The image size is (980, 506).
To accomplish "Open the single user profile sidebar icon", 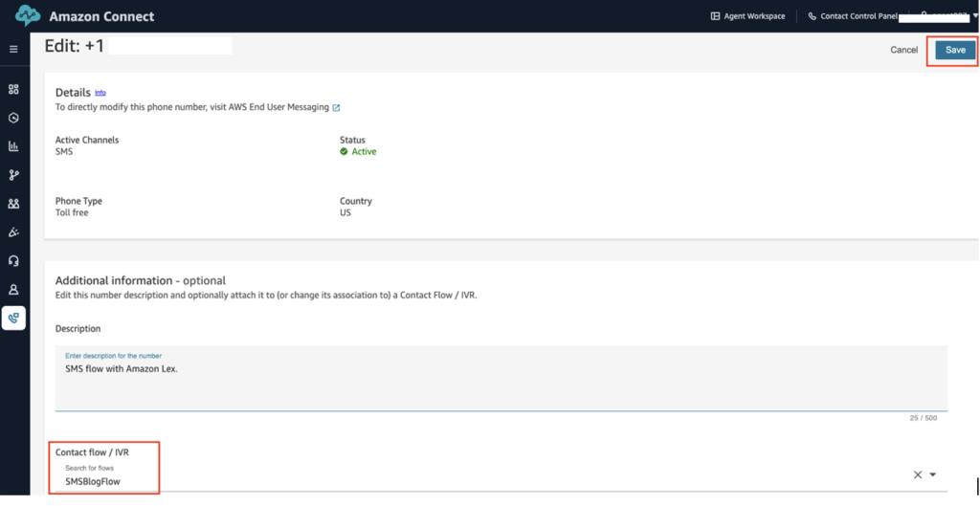I will (x=13, y=290).
